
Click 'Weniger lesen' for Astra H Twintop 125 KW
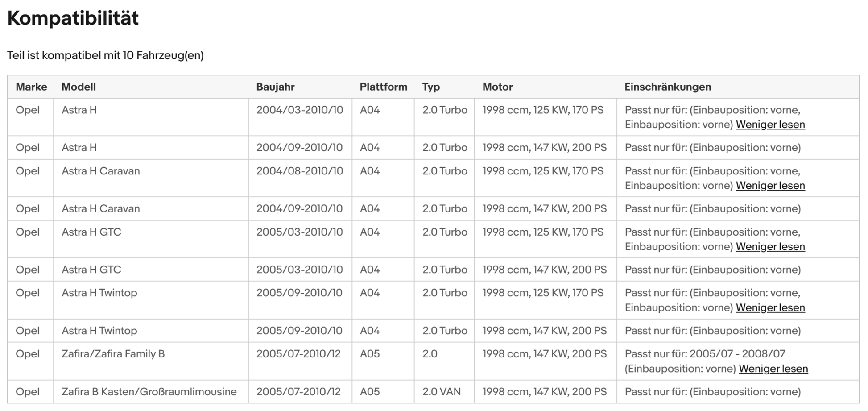(770, 308)
